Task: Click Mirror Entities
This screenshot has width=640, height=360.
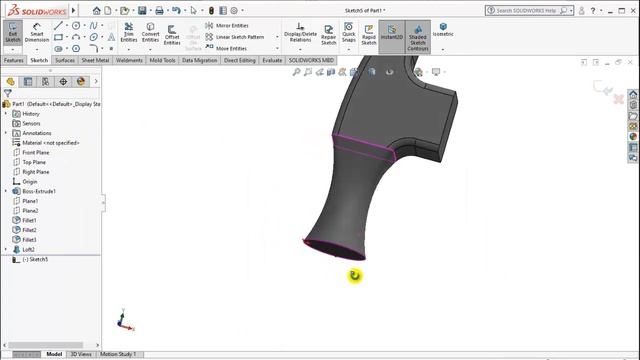Action: (227, 26)
